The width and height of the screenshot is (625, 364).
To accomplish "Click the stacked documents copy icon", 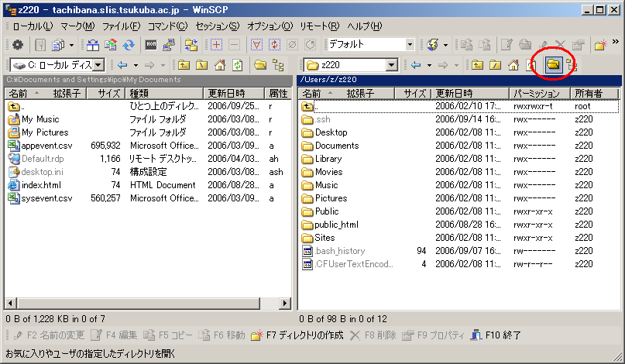I will [58, 45].
